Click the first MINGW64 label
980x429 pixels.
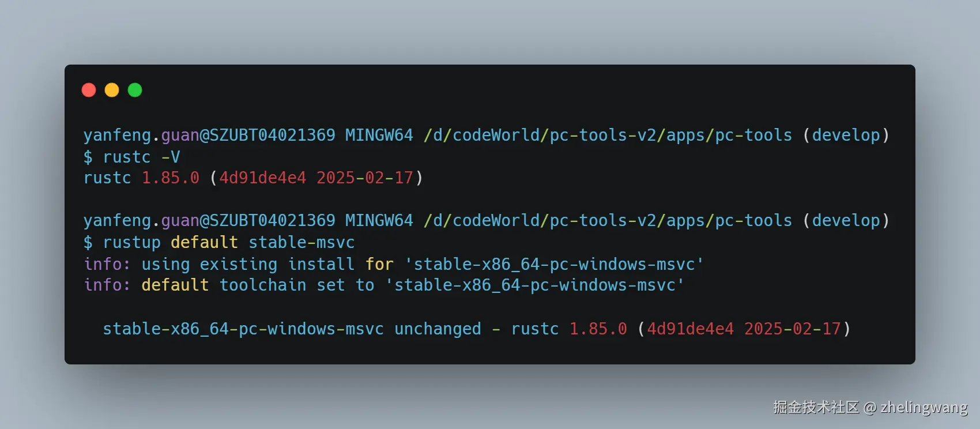379,136
